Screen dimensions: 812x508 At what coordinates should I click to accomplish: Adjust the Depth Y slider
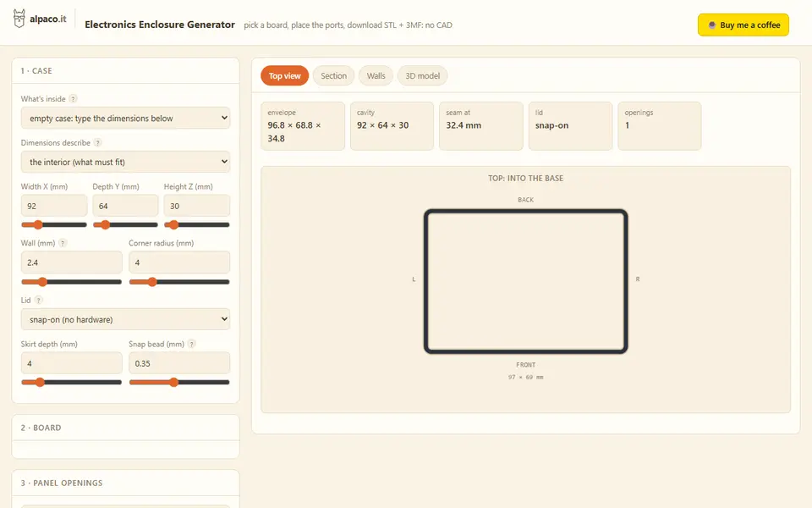pos(125,225)
